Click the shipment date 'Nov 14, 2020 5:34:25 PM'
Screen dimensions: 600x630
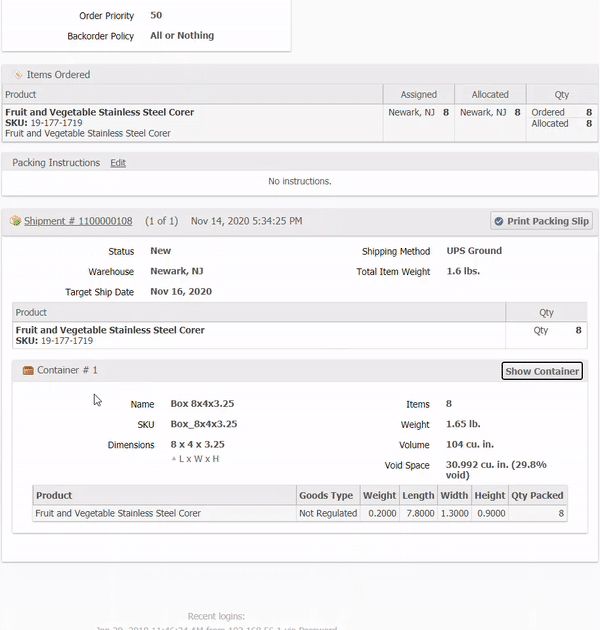[246, 221]
